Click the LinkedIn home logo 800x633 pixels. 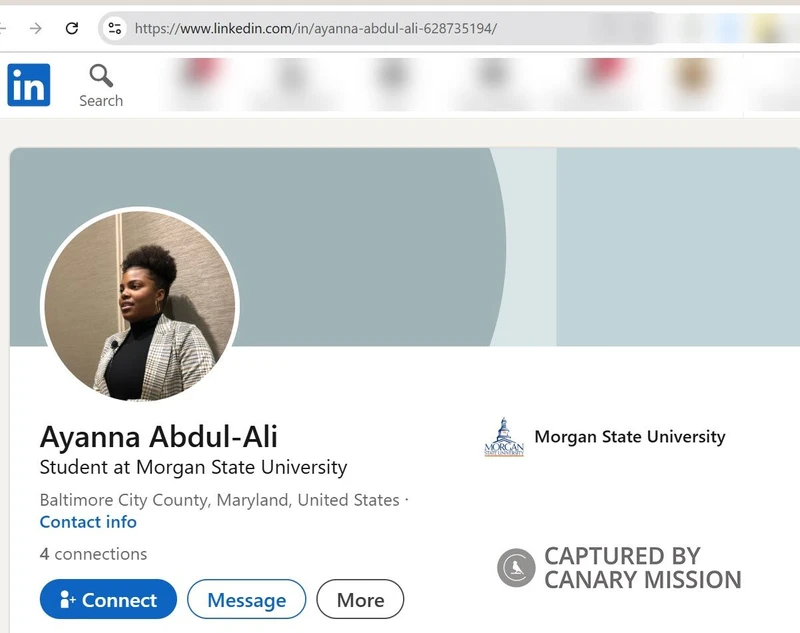click(29, 85)
